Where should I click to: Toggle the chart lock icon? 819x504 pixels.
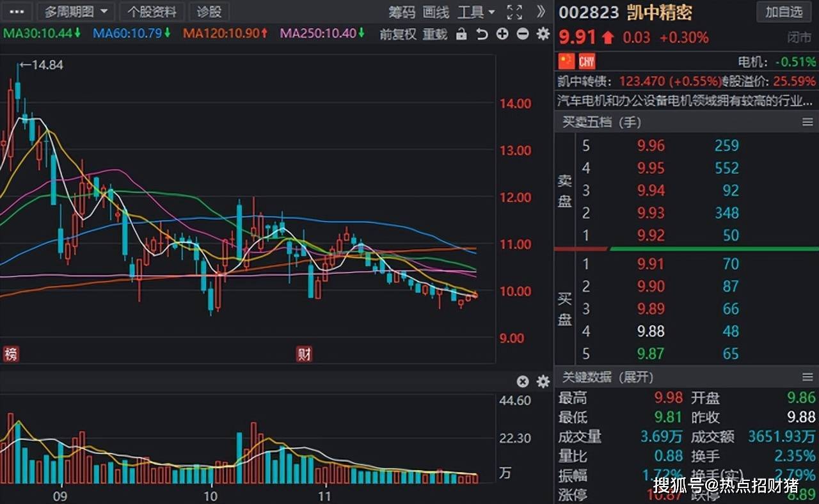pos(461,35)
